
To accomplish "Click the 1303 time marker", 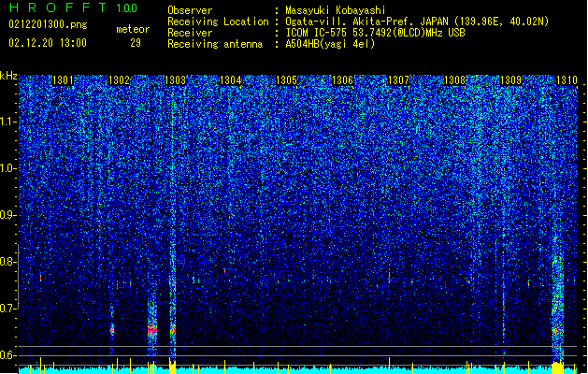I will point(175,80).
